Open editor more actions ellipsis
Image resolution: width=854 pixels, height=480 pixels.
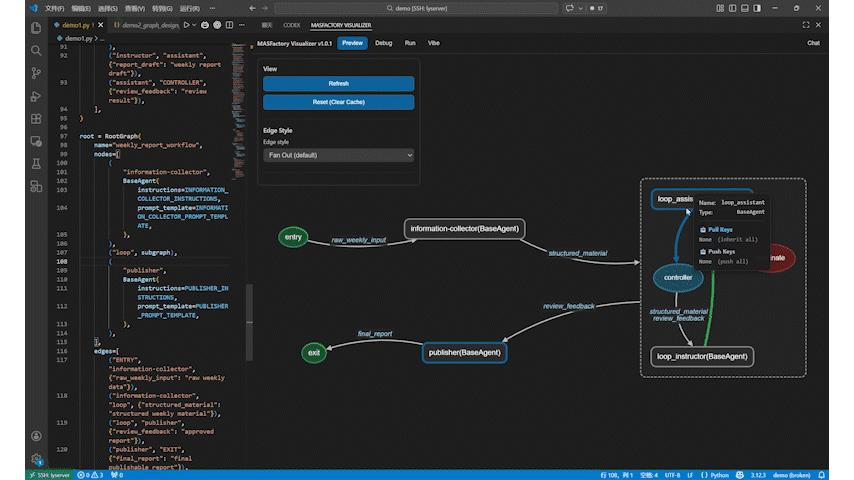coord(241,25)
